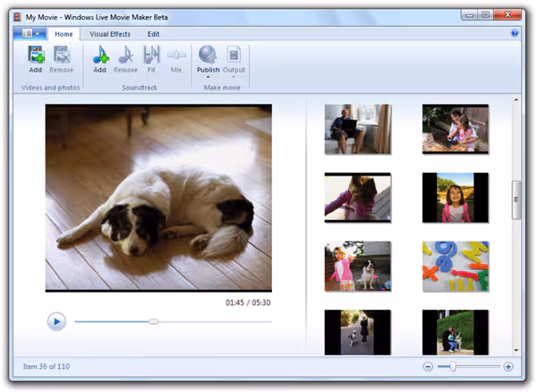Expand the Output dropdown arrow

[234, 77]
